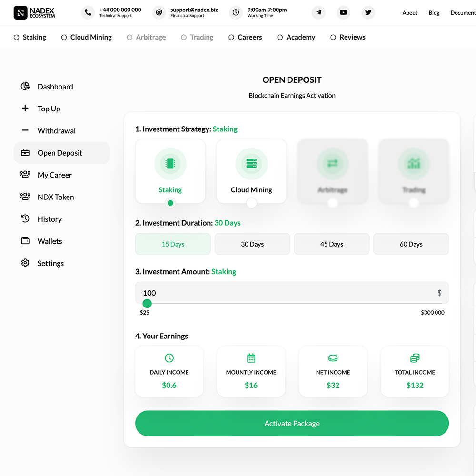Open the About link

[x=410, y=13]
